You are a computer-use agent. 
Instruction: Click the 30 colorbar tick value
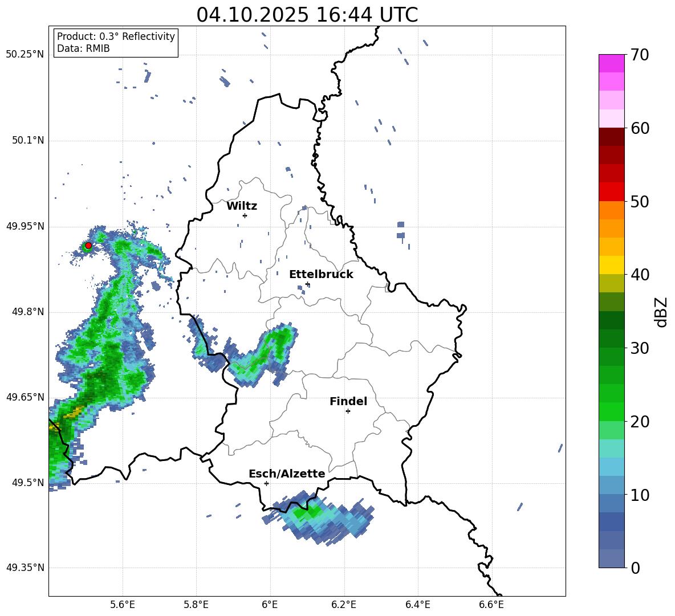tap(640, 348)
